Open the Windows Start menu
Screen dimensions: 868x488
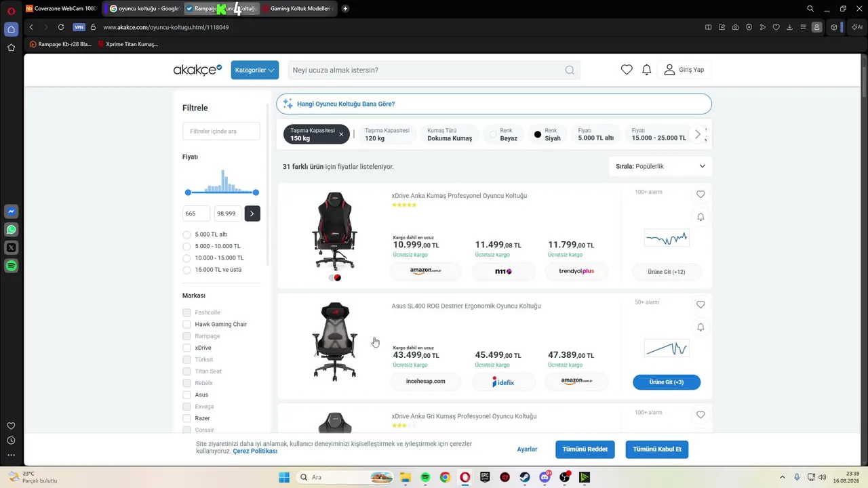coord(283,477)
